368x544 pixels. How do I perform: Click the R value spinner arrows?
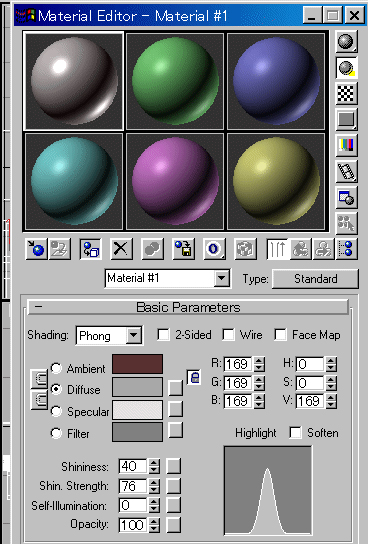point(259,364)
